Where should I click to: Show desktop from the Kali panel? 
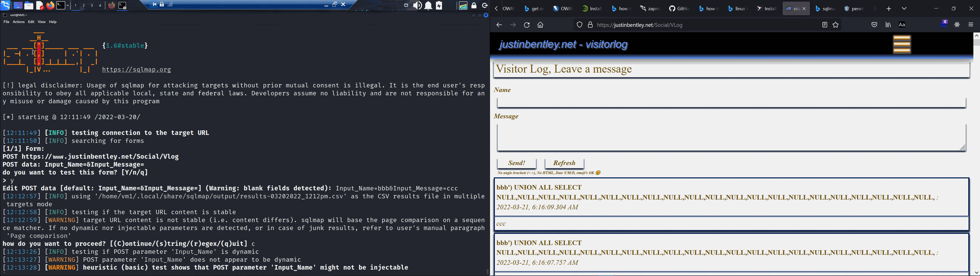point(18,5)
